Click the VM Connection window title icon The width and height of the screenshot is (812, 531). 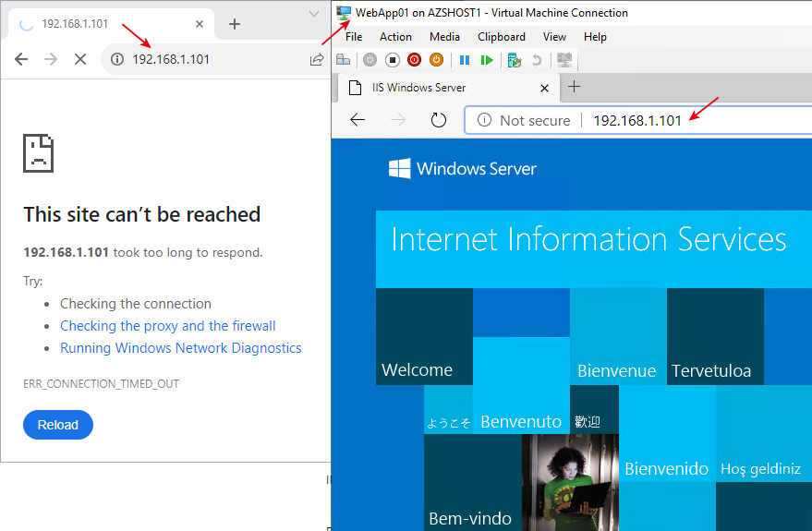point(344,12)
